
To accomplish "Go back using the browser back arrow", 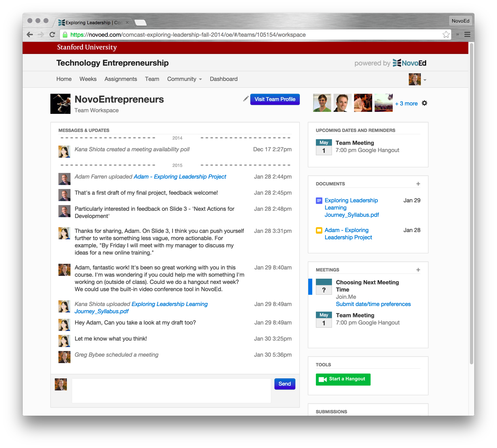I will tap(30, 35).
